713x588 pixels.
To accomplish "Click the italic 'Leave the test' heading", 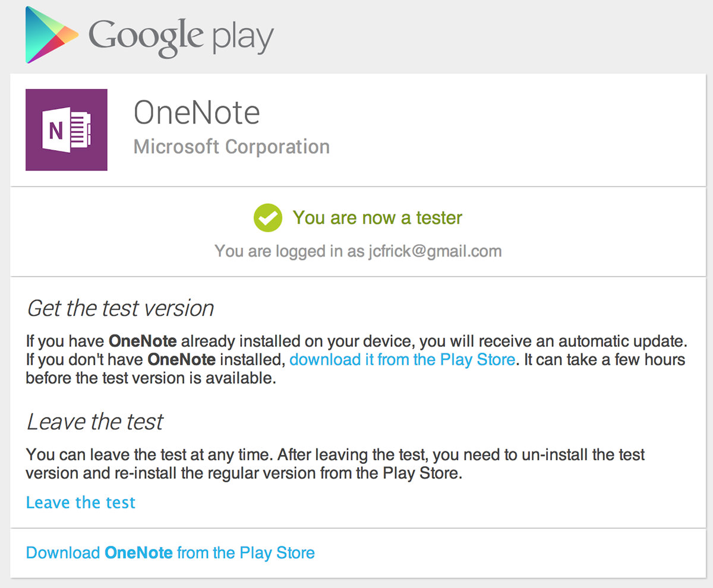I will [x=94, y=422].
